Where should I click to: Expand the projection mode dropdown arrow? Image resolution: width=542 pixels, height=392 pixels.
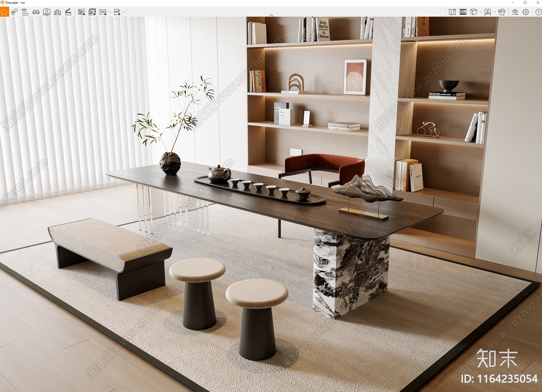click(x=480, y=12)
